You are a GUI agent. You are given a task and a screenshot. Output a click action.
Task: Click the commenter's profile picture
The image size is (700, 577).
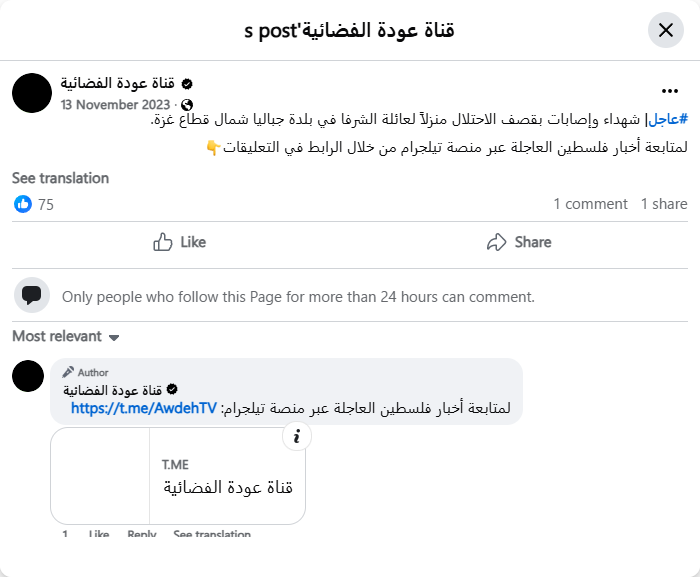28,377
